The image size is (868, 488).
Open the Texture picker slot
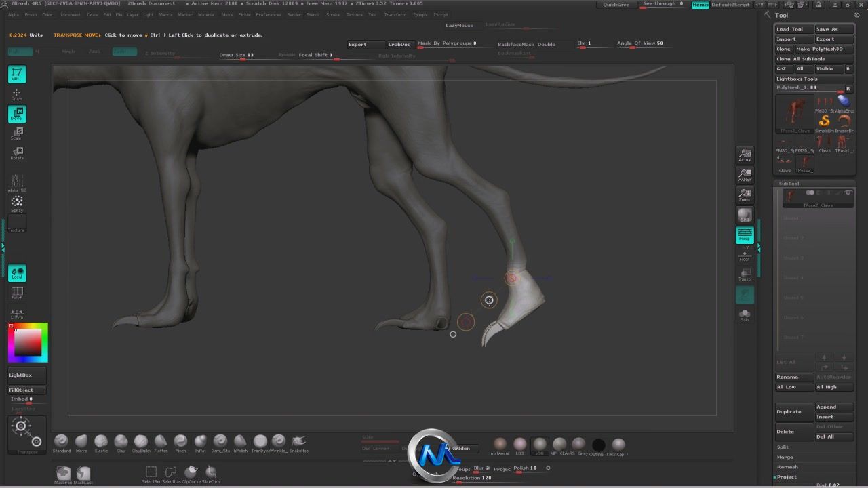(17, 224)
